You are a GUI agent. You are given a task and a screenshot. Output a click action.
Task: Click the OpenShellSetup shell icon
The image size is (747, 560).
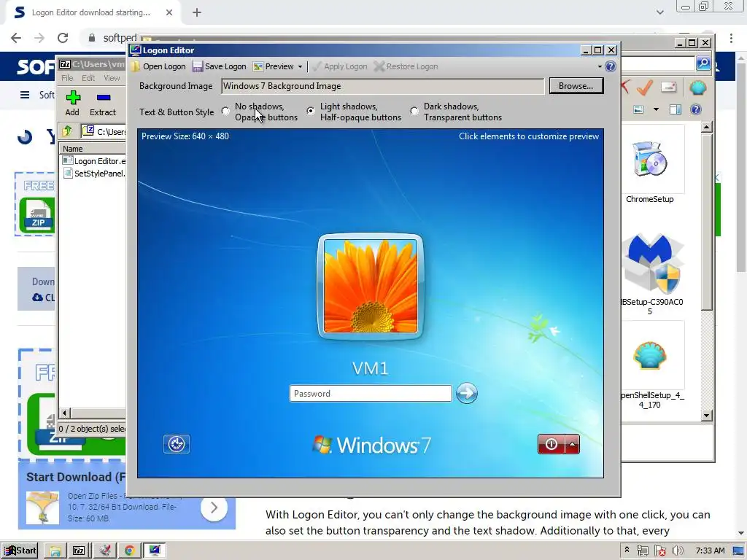pos(650,356)
